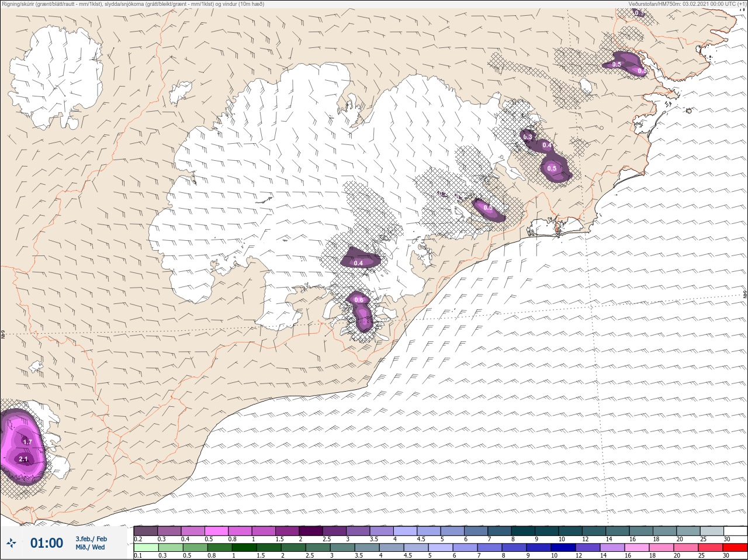The image size is (748, 560).
Task: Click the 1.7 precipitation value on map
Action: point(27,443)
